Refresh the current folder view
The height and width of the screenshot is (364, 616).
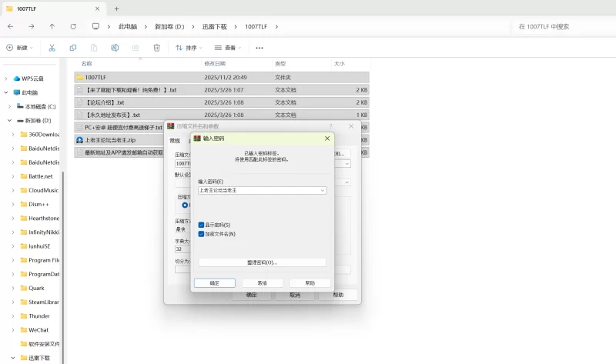[x=73, y=26]
